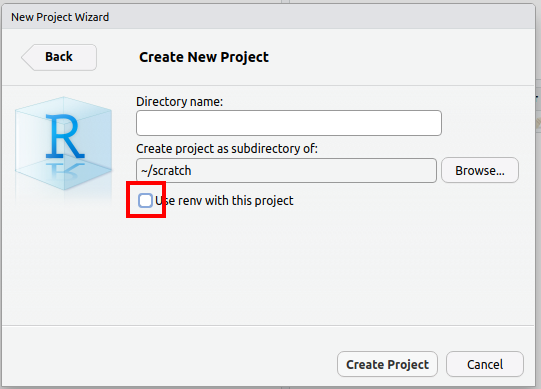Click the R project cube icon
Screen dimensions: 541x389
(63, 143)
